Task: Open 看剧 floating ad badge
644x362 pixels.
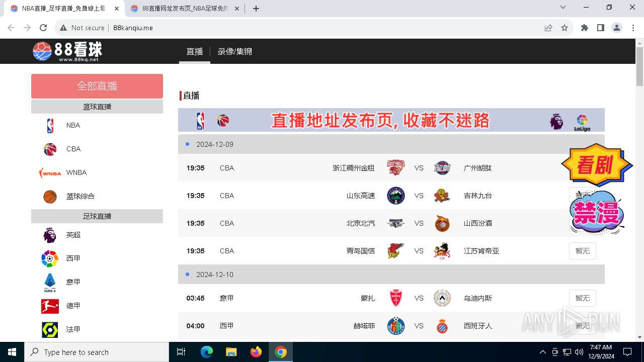Action: (x=597, y=165)
